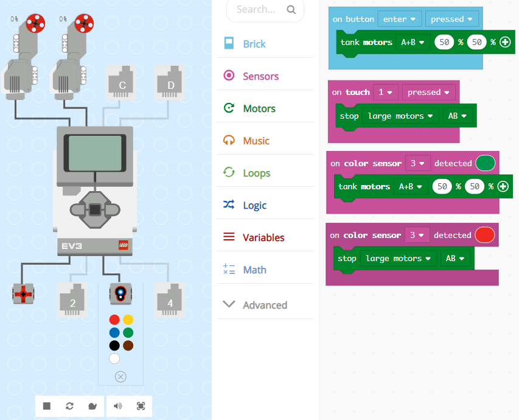
Task: Pick the blue color in sensor palette
Action: click(x=114, y=332)
